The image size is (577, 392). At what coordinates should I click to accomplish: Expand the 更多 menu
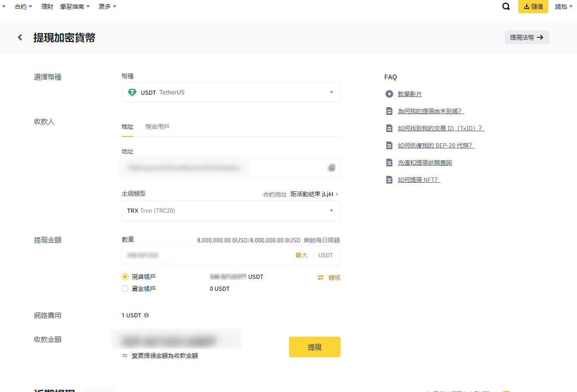108,6
